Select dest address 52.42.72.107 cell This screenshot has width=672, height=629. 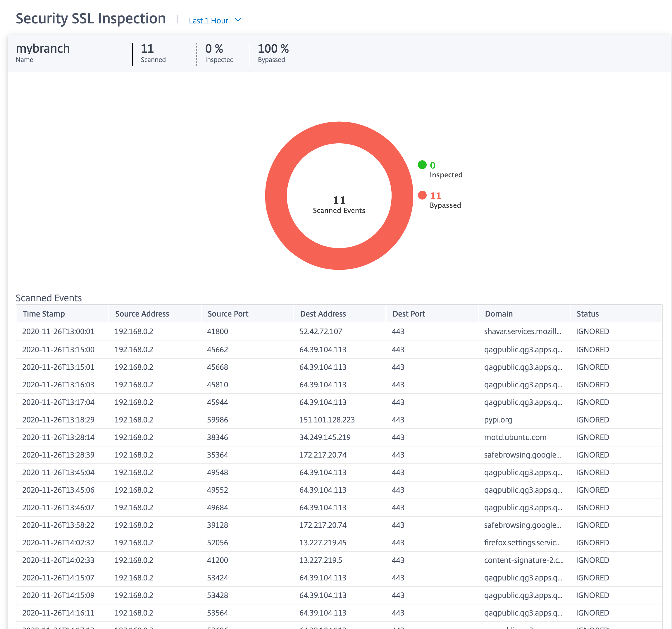[x=321, y=331]
